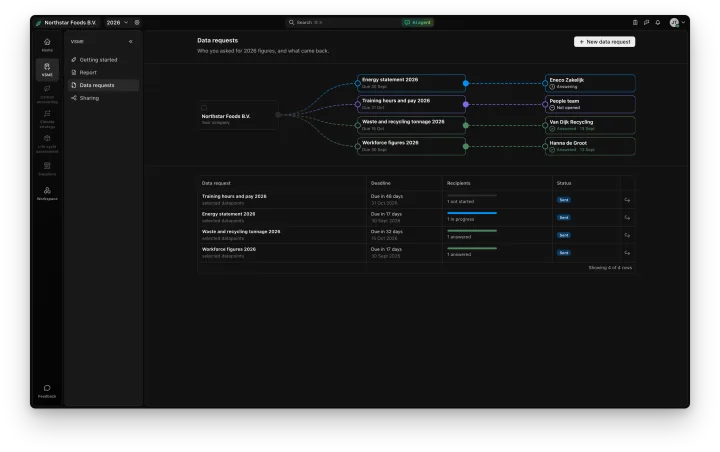The height and width of the screenshot is (452, 720).
Task: Click 'Workforce figures 2026' in the table
Action: point(229,249)
